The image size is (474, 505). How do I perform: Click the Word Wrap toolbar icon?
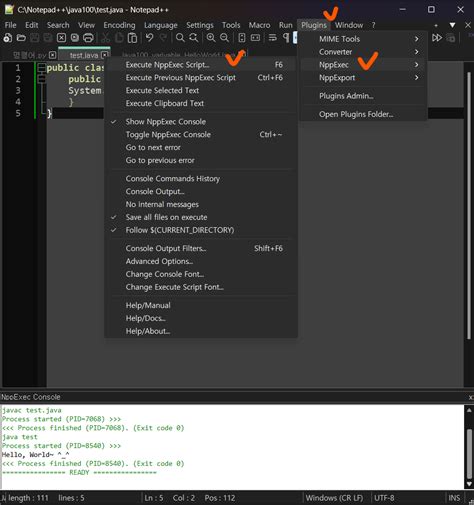(x=273, y=38)
